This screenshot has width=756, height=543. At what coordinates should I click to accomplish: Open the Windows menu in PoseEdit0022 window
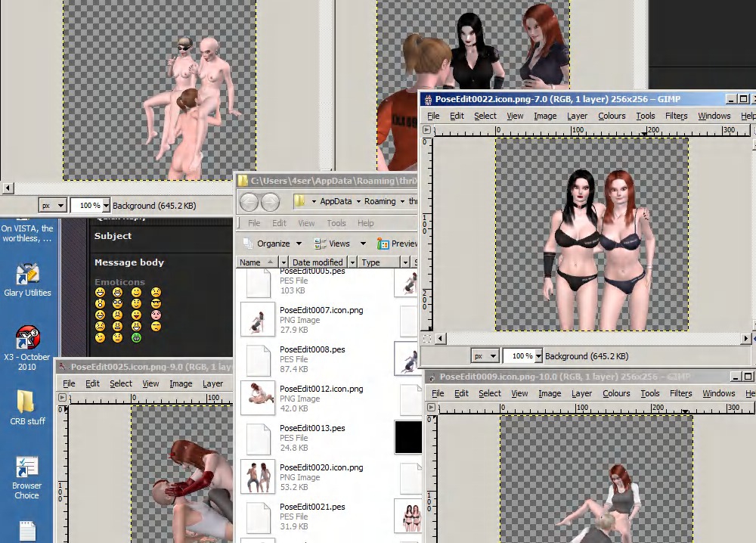pyautogui.click(x=714, y=116)
